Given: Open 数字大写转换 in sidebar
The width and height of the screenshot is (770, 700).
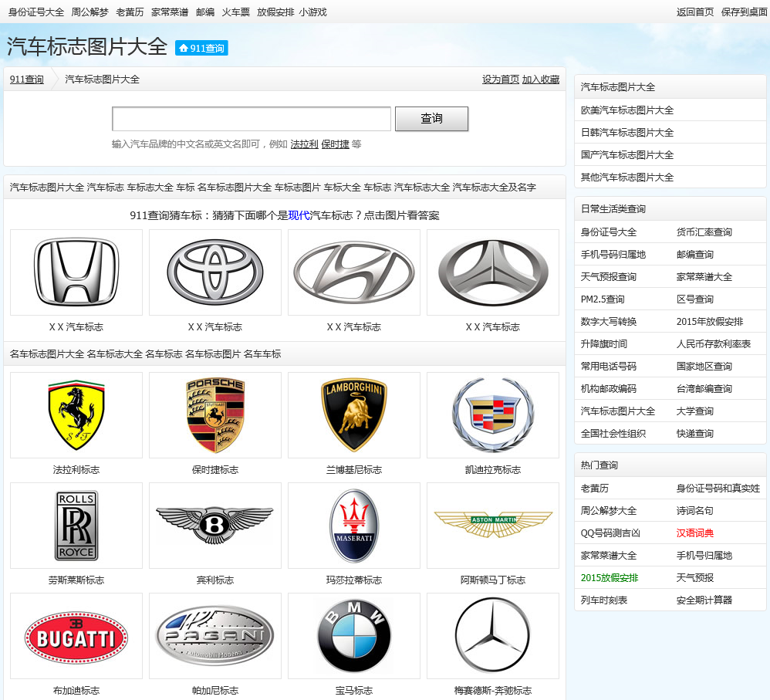Looking at the screenshot, I should 609,321.
